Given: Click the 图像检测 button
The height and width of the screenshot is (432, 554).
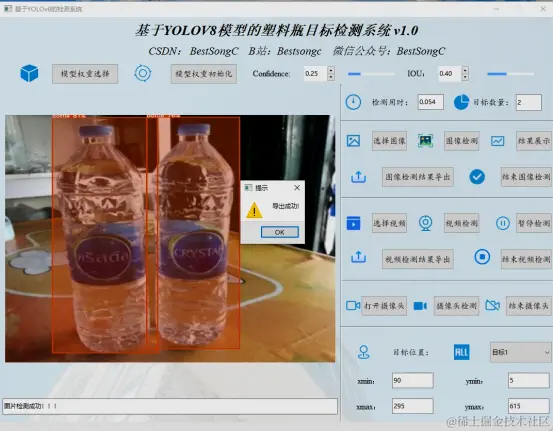Looking at the screenshot, I should (462, 141).
